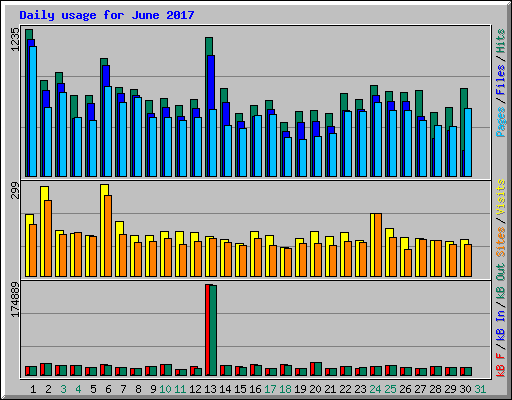This screenshot has height=400, width=512.
Task: Click green weekend day label 24
Action: tap(375, 389)
